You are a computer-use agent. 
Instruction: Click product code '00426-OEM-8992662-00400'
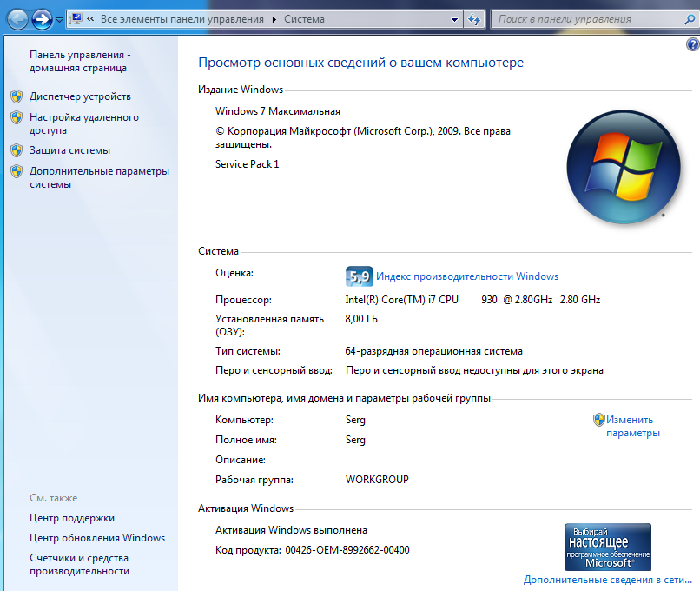point(347,550)
